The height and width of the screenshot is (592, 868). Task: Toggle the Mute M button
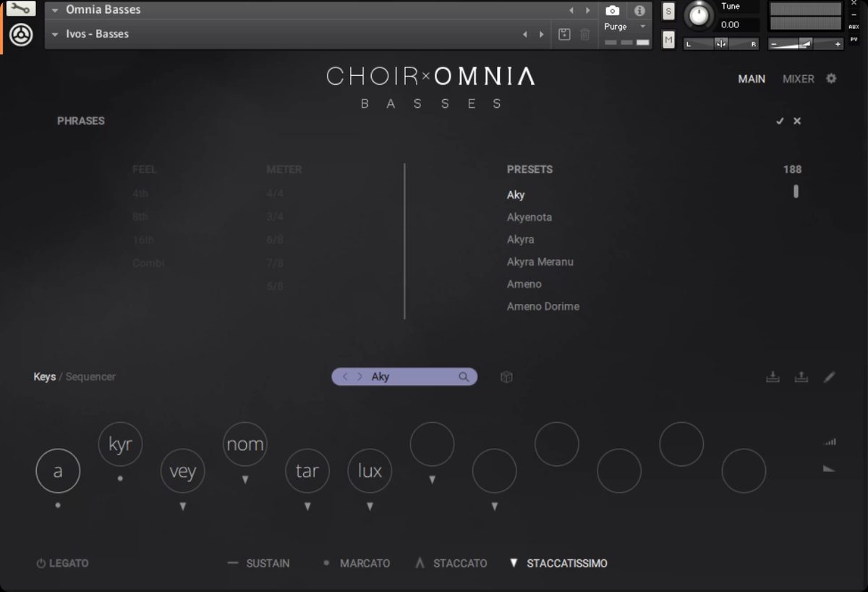[x=668, y=40]
